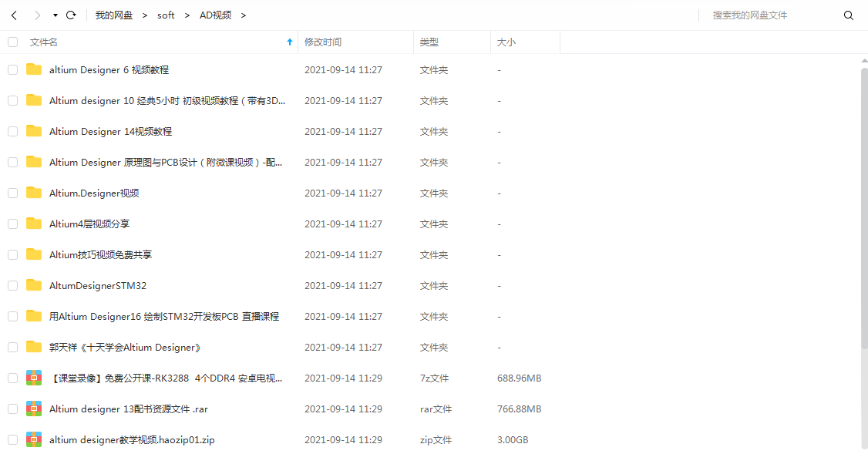This screenshot has width=868, height=454.
Task: Click the blue sort direction arrow
Action: pos(290,42)
